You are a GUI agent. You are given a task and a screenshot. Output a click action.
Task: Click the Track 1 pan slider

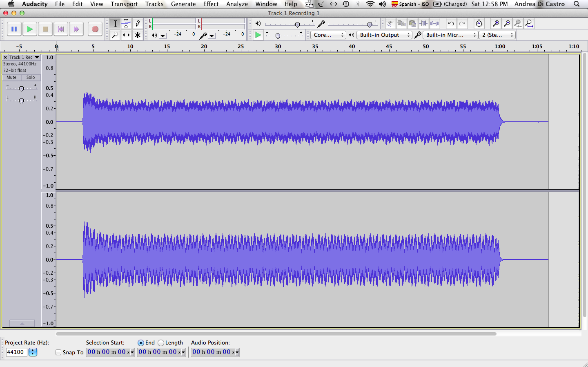[x=21, y=100]
